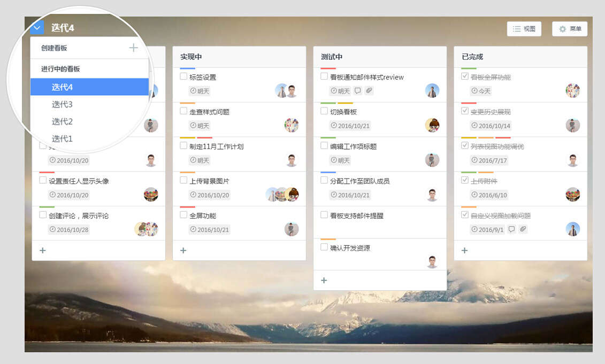Open attachment icon on 自定义视图加载问题 card
Image resolution: width=605 pixels, height=364 pixels.
click(x=523, y=229)
